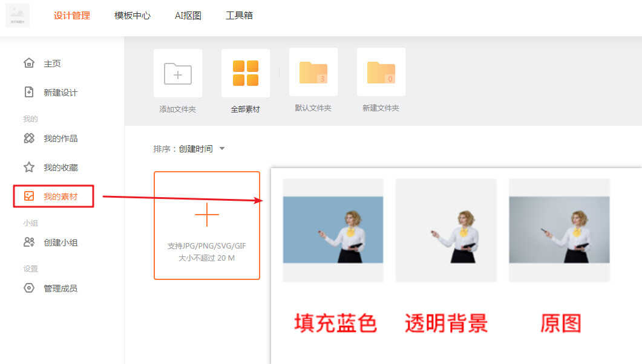Viewport: 642px width, 364px height.
Task: Click the 管理成员 settings icon
Action: (29, 288)
